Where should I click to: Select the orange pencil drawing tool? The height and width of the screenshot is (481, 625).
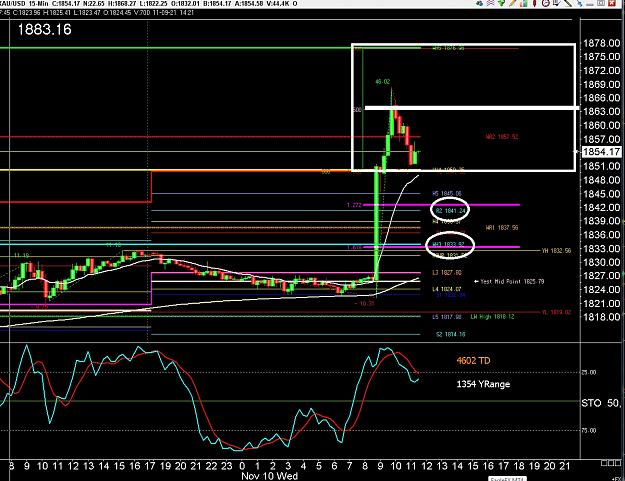pos(512,3)
